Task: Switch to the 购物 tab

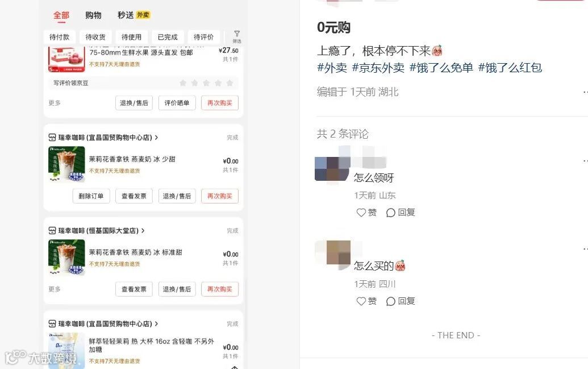Action: [93, 15]
